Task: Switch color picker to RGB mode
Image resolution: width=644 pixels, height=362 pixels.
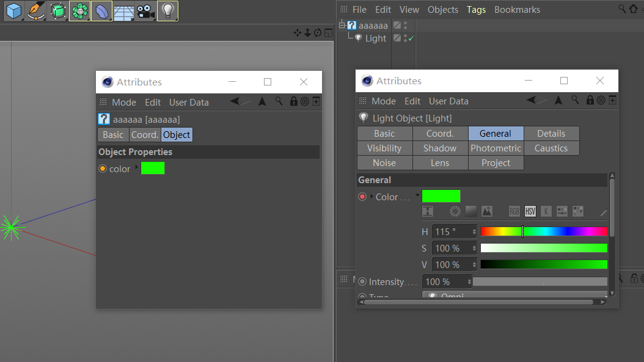Action: [515, 211]
